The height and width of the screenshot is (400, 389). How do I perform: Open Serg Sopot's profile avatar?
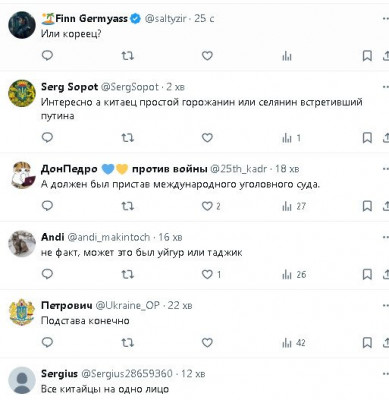(22, 93)
